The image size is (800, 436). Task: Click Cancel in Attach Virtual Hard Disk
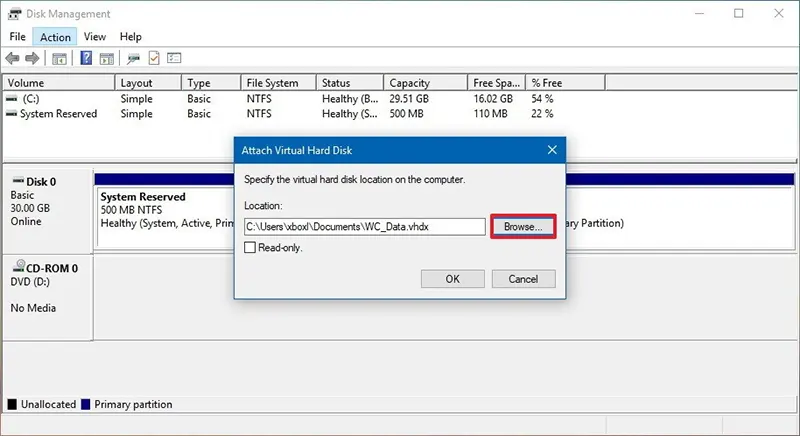523,279
